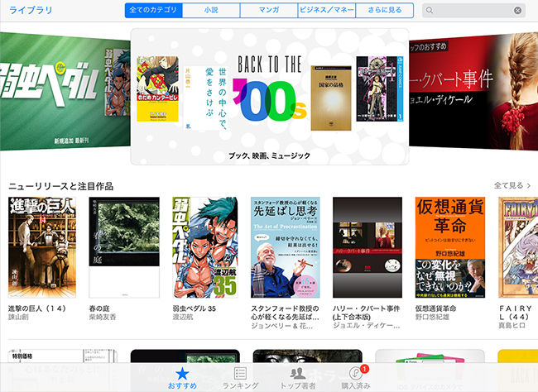Click the author name 柴崎友香
This screenshot has height=392, width=538.
103,317
